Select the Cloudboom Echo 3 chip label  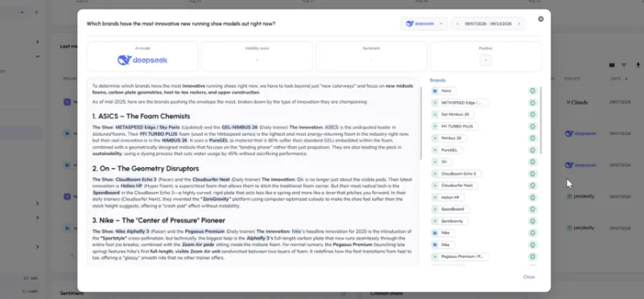click(458, 174)
